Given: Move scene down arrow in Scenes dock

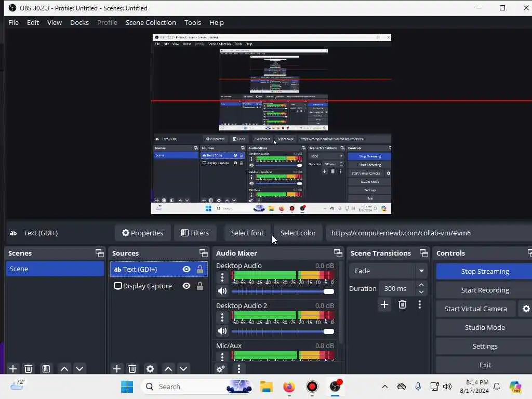Looking at the screenshot, I should pos(79,369).
